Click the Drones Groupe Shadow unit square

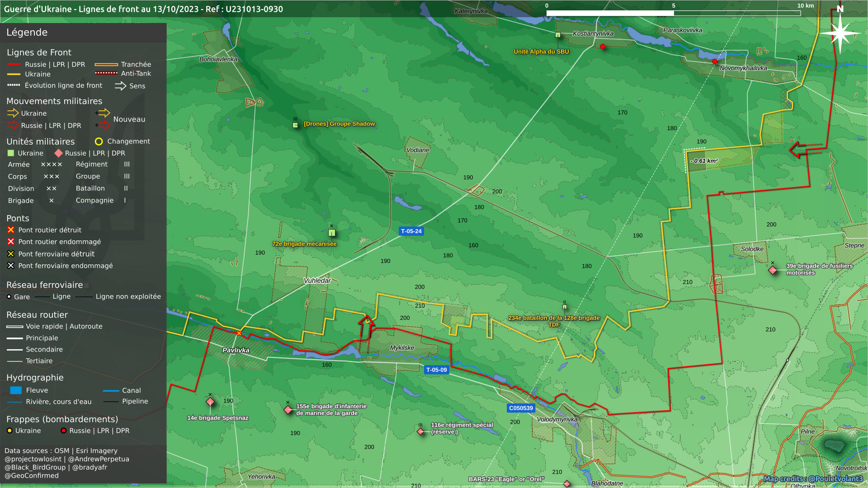(295, 125)
